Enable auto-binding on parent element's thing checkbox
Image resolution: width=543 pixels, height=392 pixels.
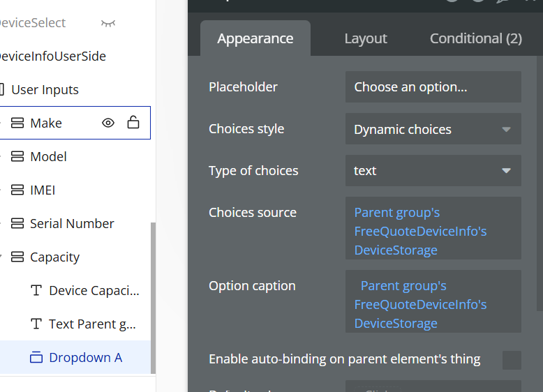512,360
